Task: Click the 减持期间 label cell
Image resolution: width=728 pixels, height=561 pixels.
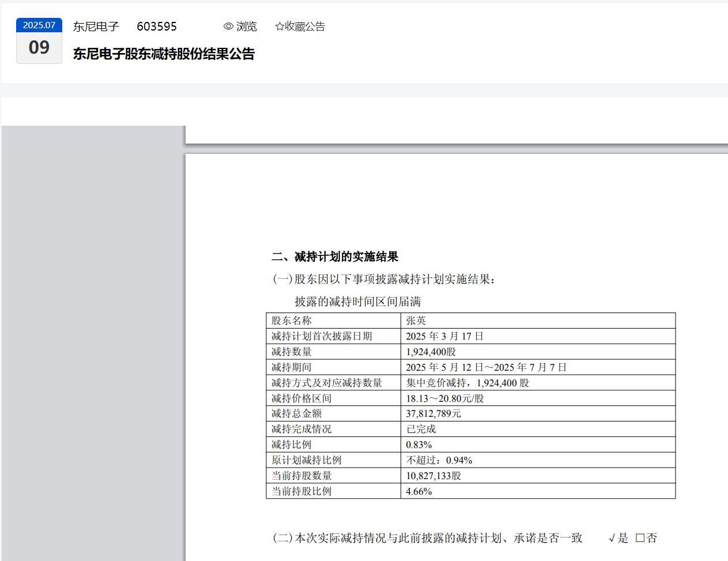Action: [x=334, y=367]
